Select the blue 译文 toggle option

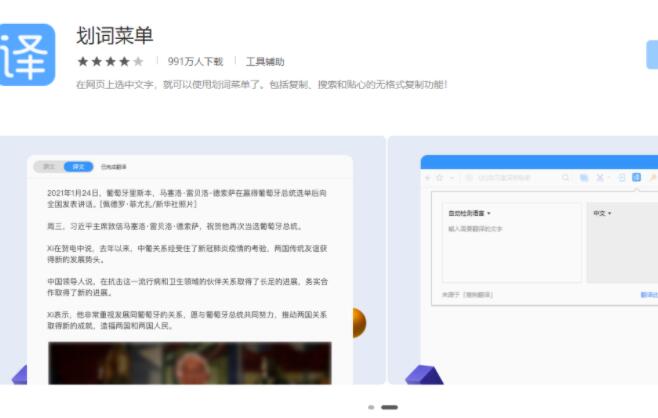click(78, 167)
